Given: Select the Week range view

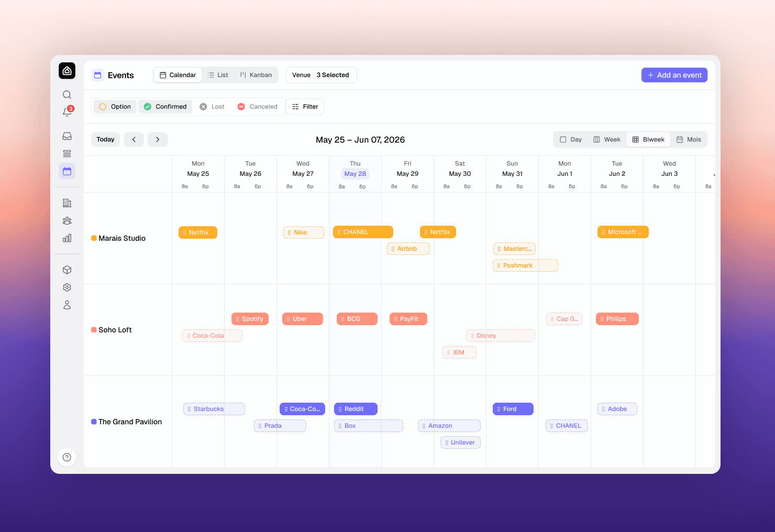Looking at the screenshot, I should [607, 139].
